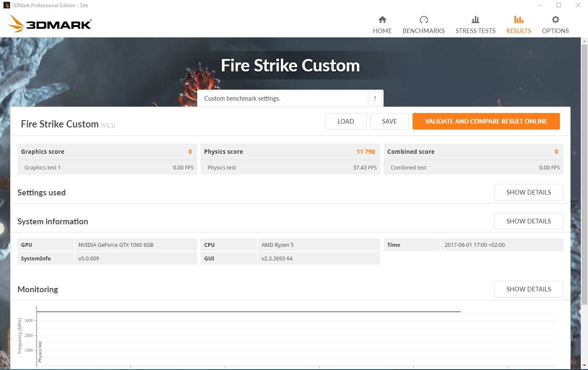Click Physics score value 11 790

[366, 152]
